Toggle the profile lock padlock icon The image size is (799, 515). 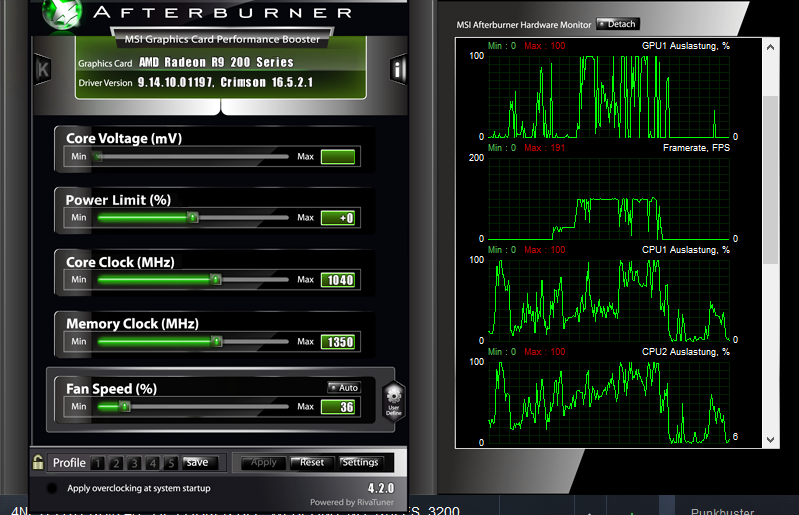38,462
